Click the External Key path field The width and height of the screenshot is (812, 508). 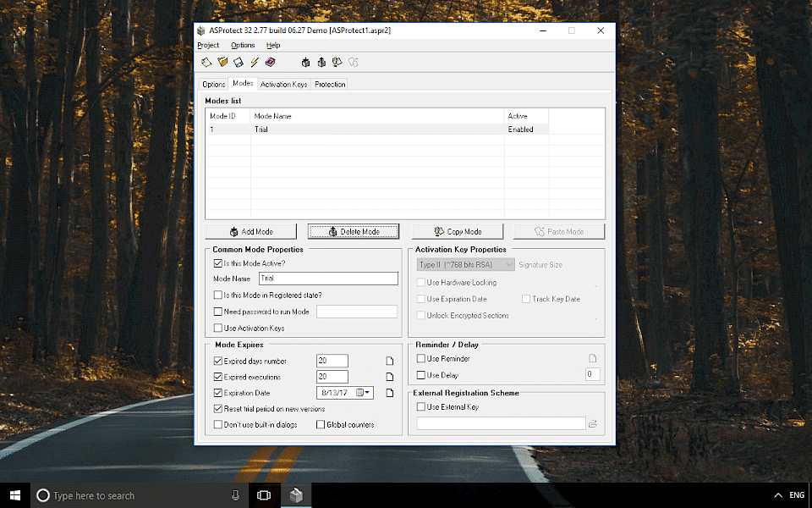pyautogui.click(x=502, y=423)
